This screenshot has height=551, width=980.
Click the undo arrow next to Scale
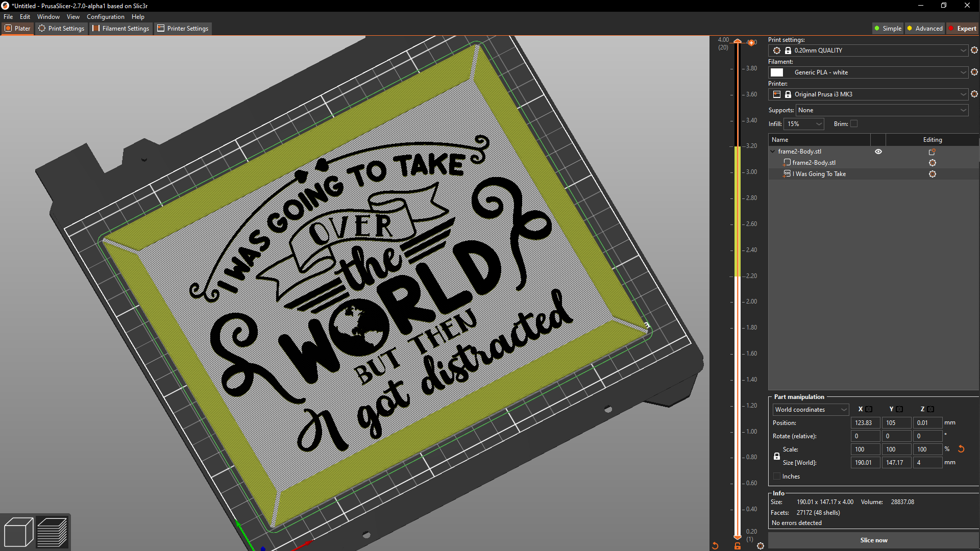tap(961, 449)
